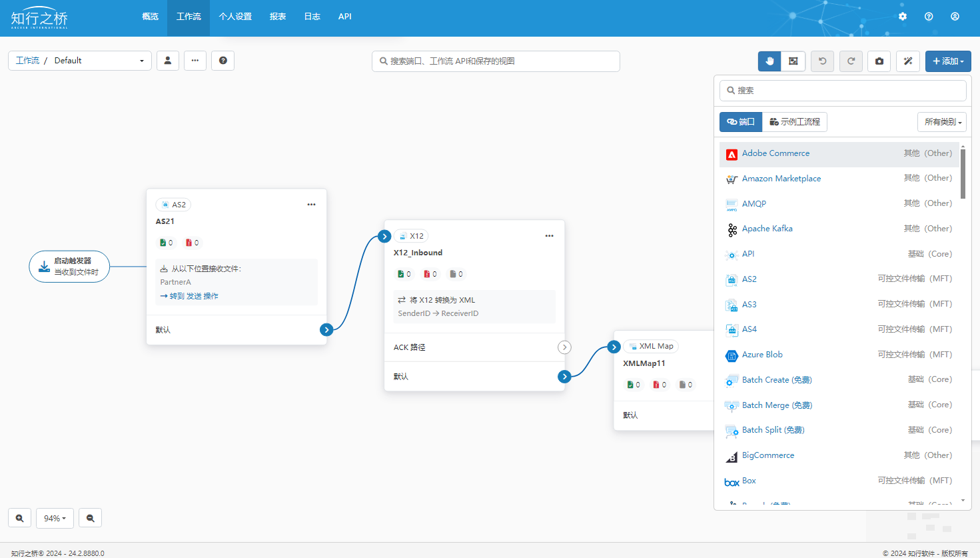Viewport: 980px width, 558px height.
Task: Click the magic wand auto-layout icon
Action: pos(908,61)
